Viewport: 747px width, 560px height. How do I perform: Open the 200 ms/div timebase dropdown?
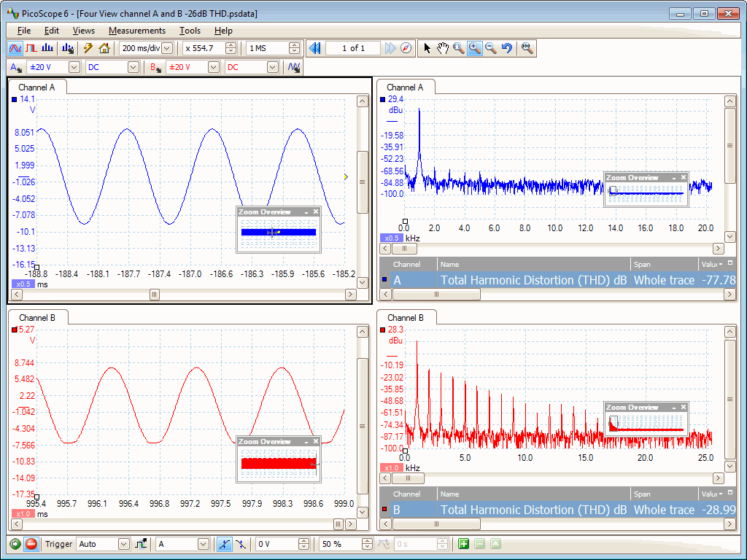167,48
